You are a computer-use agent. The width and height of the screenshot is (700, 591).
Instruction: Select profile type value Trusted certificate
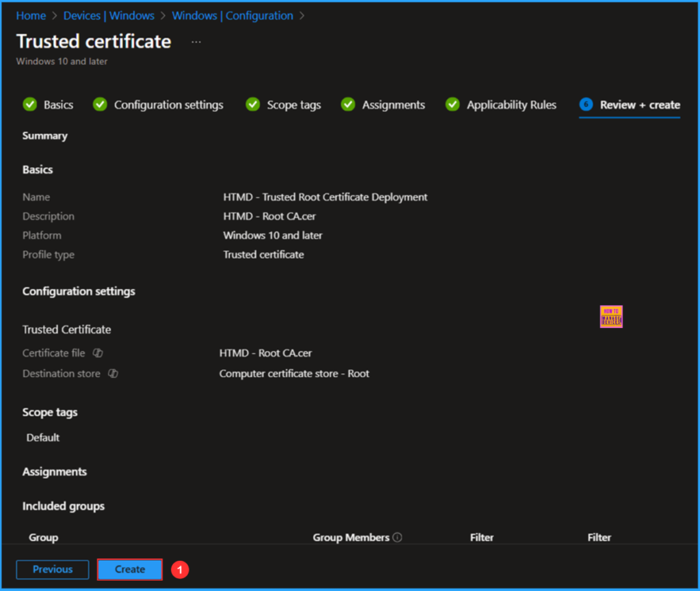[264, 255]
